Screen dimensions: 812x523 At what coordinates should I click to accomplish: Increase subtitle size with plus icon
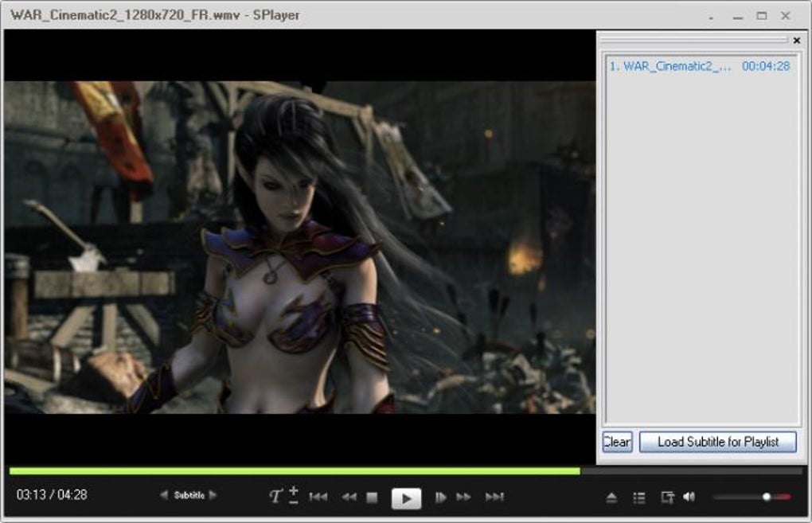(294, 490)
